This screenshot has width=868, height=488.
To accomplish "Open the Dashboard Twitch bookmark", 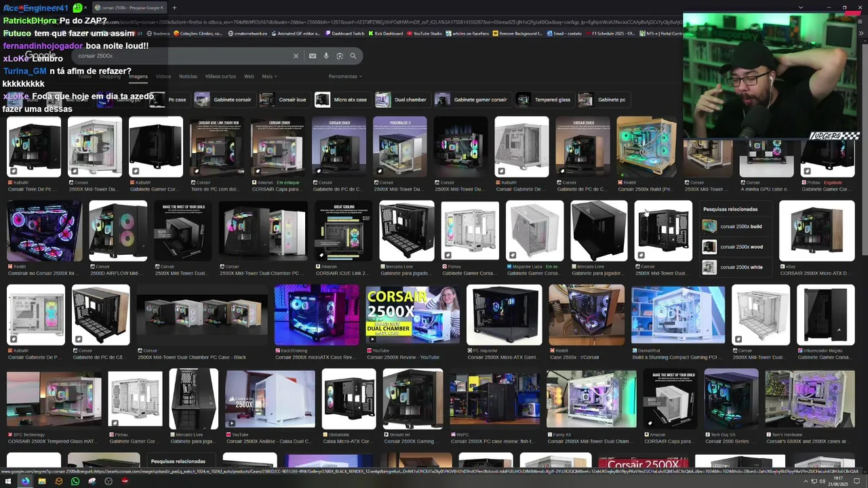I will [x=344, y=33].
